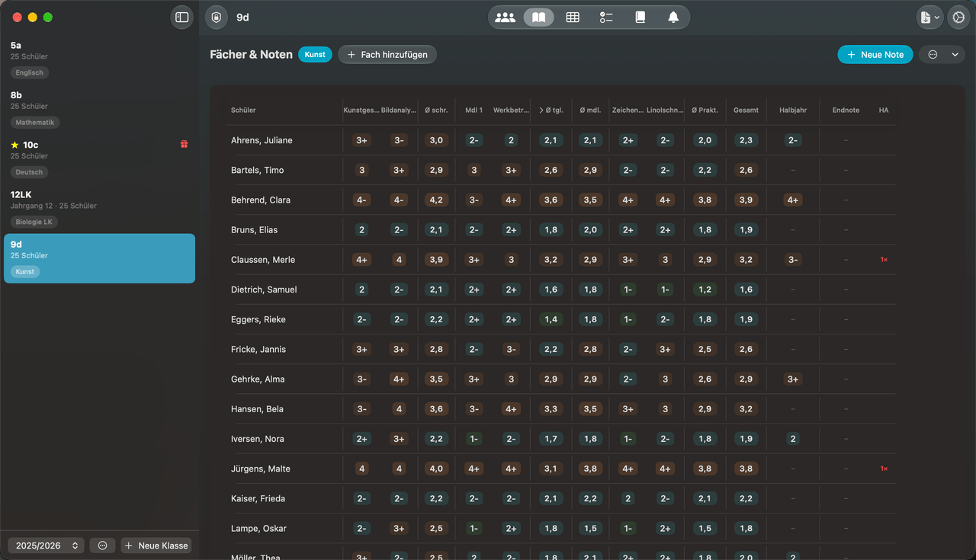
Task: Open notifications via the bell icon
Action: (x=673, y=18)
